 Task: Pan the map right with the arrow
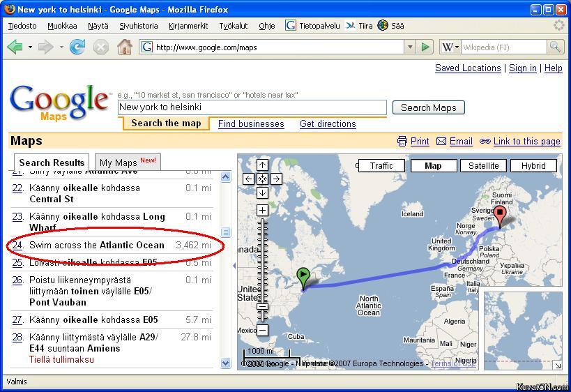(x=276, y=179)
